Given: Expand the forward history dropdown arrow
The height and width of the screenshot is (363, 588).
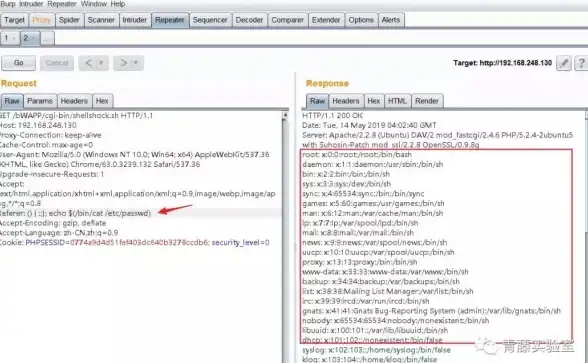Looking at the screenshot, I should tap(136, 63).
